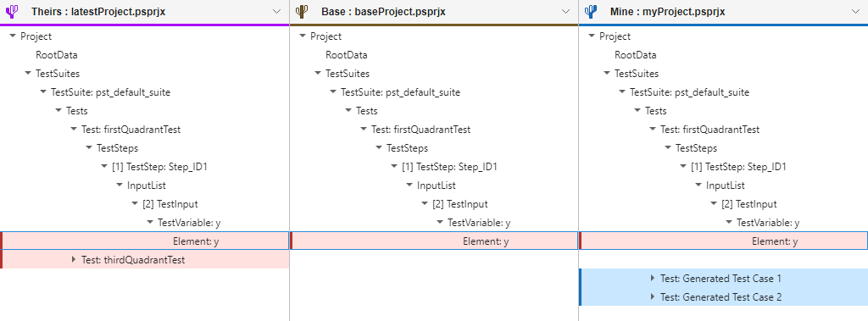Expand Test: Generated Test Case 2
This screenshot has height=321, width=868.
click(654, 297)
